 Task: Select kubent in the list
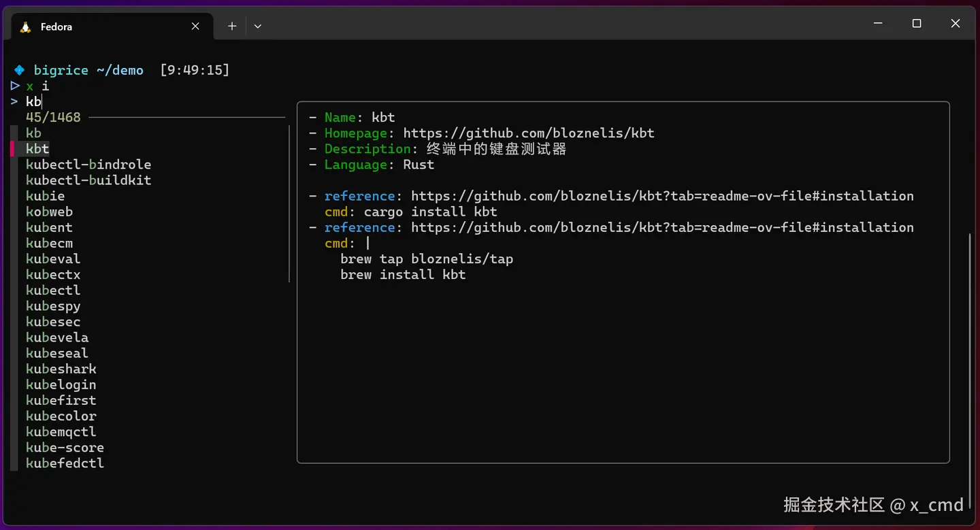(49, 227)
